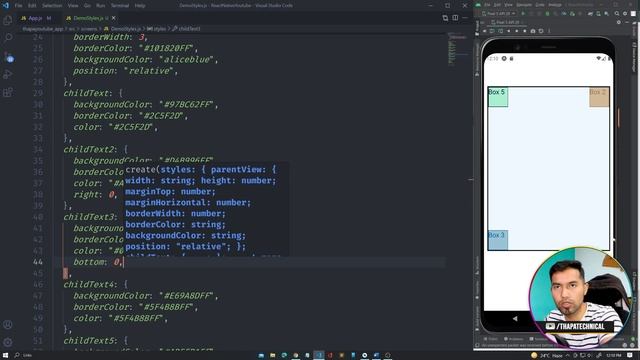
Task: Tap Box 3 in the emulator
Action: pos(498,240)
